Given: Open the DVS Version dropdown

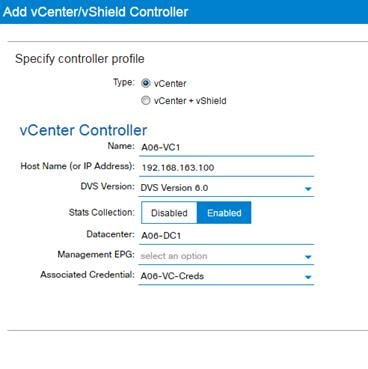Looking at the screenshot, I should point(226,188).
